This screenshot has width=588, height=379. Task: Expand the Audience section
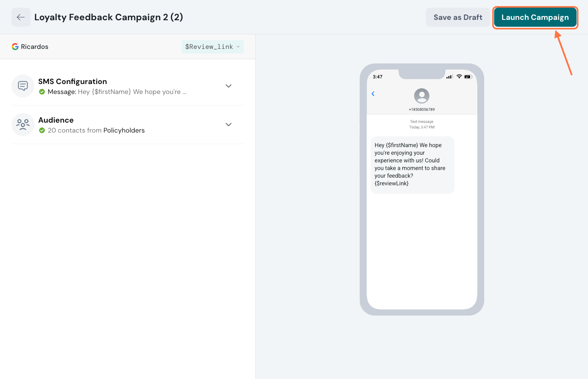pyautogui.click(x=228, y=125)
